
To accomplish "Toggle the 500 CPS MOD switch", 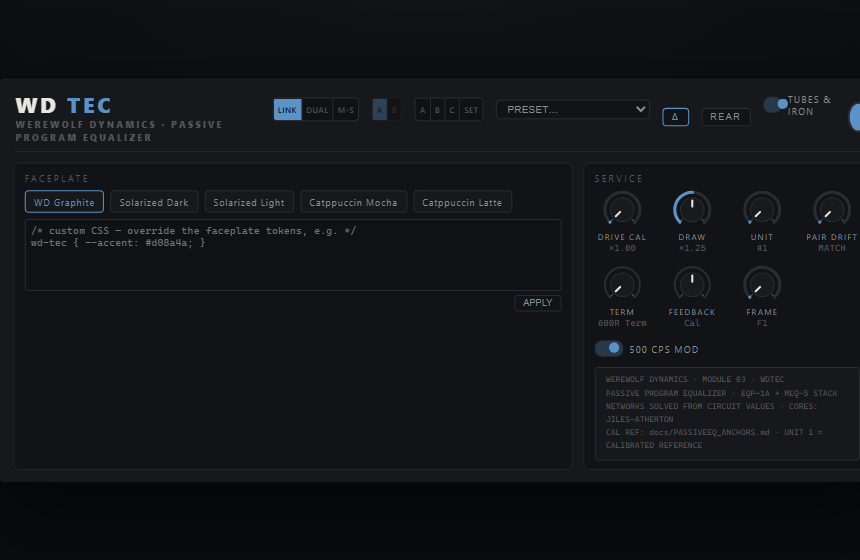I will pos(609,349).
